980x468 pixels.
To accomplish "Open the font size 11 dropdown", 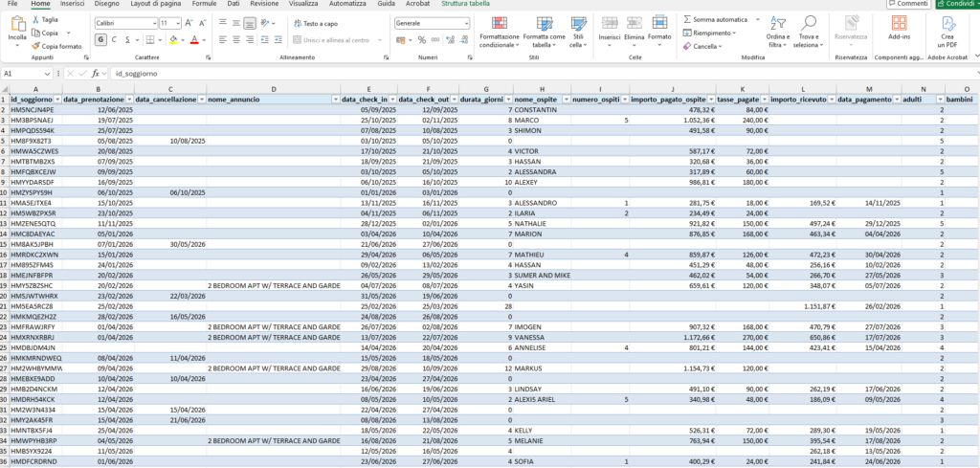I will pos(177,23).
